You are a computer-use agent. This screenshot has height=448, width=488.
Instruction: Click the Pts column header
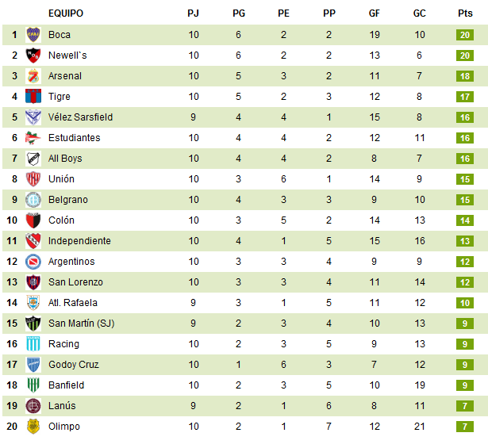(x=465, y=13)
